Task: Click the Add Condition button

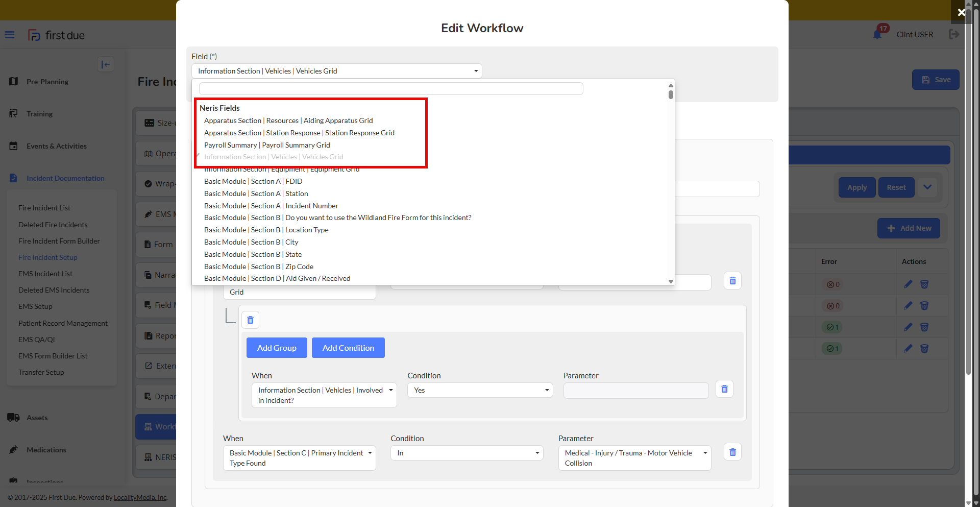Action: [348, 348]
